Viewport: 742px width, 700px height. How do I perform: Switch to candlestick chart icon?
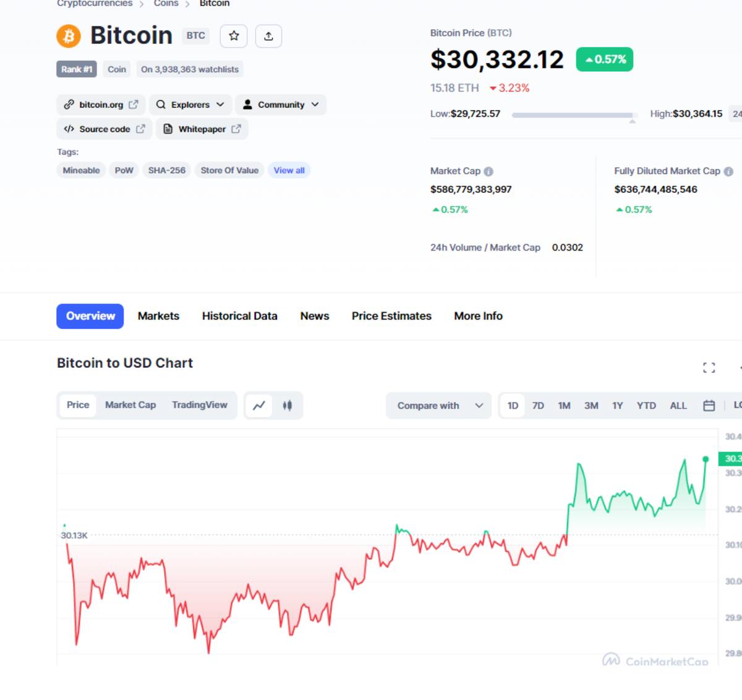tap(287, 406)
